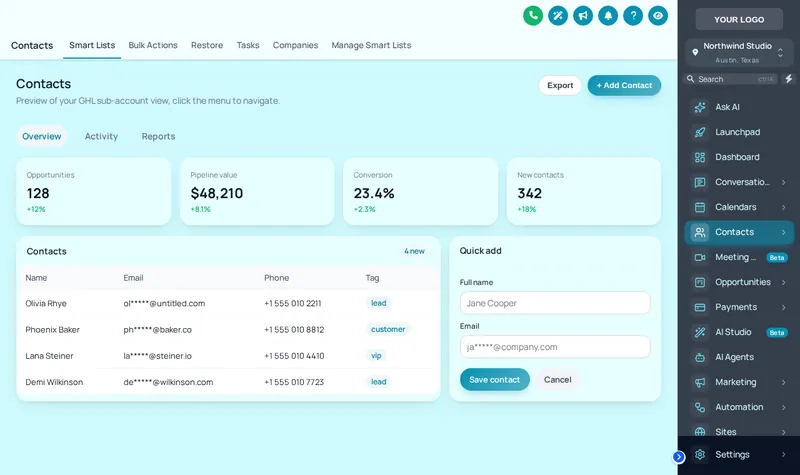Open the magic wand AI icon in the top bar
The height and width of the screenshot is (475, 800).
pos(558,16)
